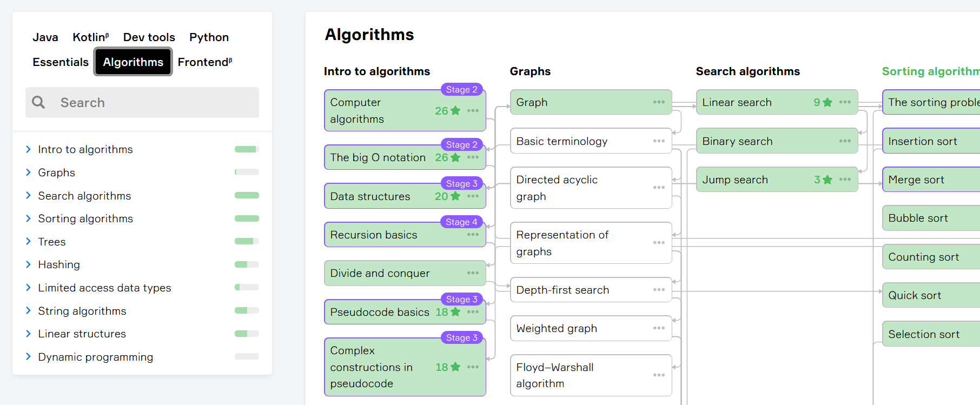Image resolution: width=980 pixels, height=405 pixels.
Task: Click the star icon on Jump search
Action: tap(827, 180)
